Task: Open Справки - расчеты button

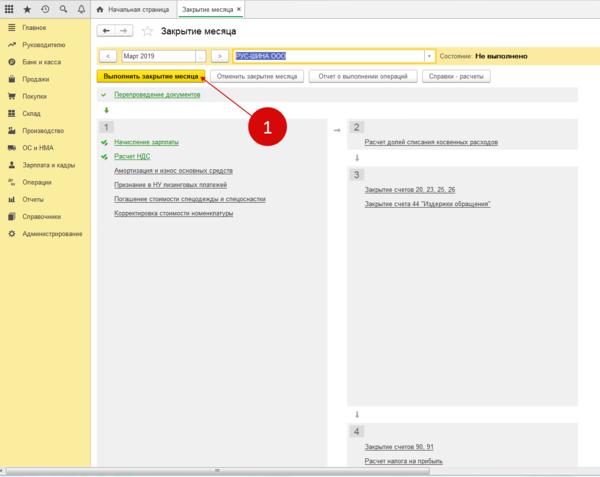Action: pyautogui.click(x=456, y=77)
